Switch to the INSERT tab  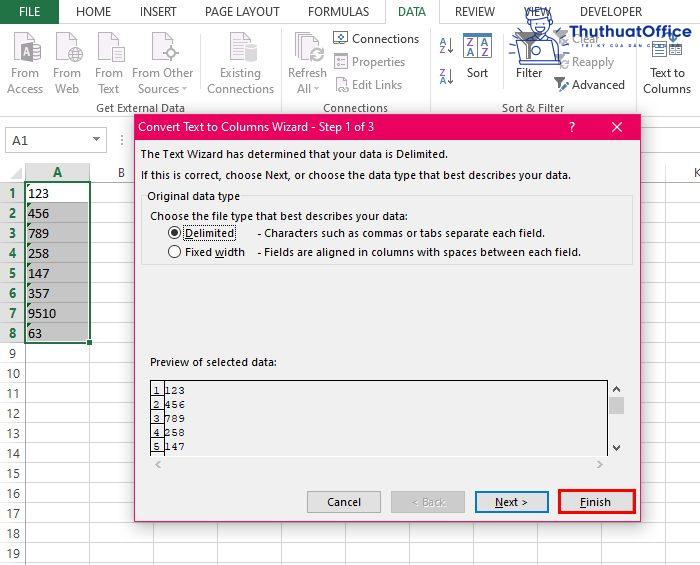point(158,12)
